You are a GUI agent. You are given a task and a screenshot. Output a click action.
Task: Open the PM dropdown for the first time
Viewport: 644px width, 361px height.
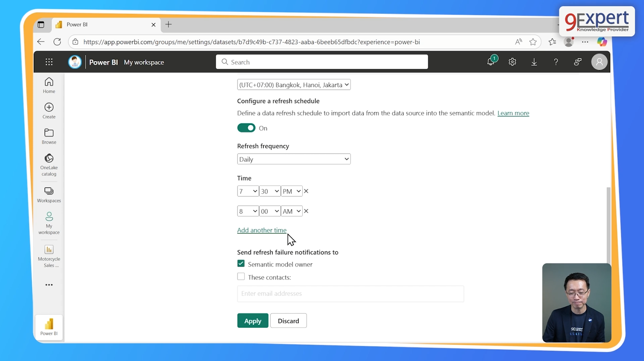(x=291, y=191)
